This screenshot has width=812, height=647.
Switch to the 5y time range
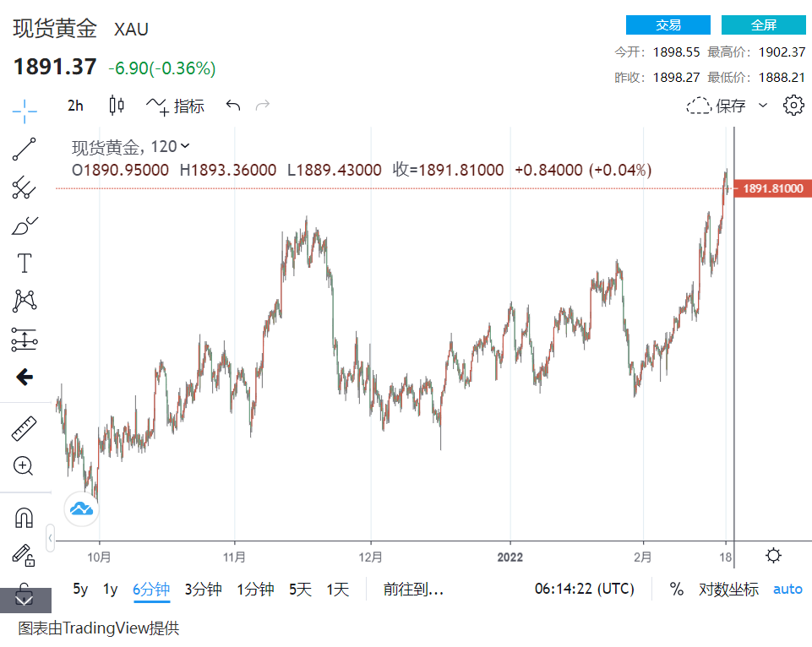[x=80, y=590]
